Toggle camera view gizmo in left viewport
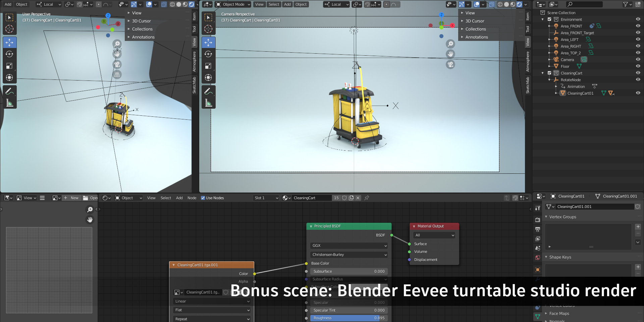The height and width of the screenshot is (322, 644). coord(117,64)
